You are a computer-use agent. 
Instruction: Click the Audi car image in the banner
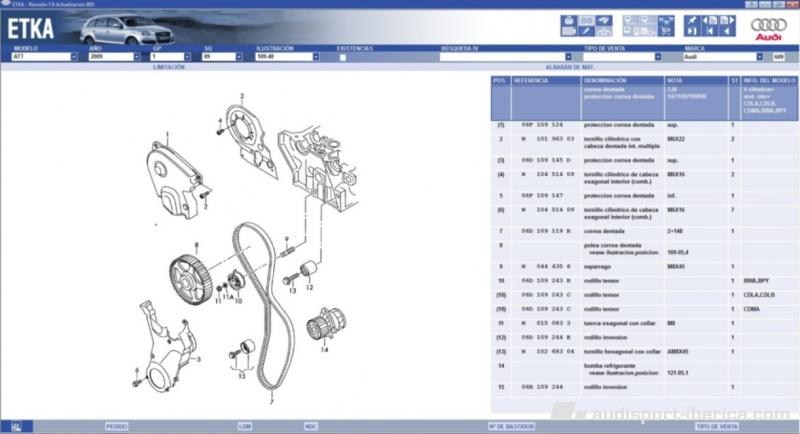127,30
